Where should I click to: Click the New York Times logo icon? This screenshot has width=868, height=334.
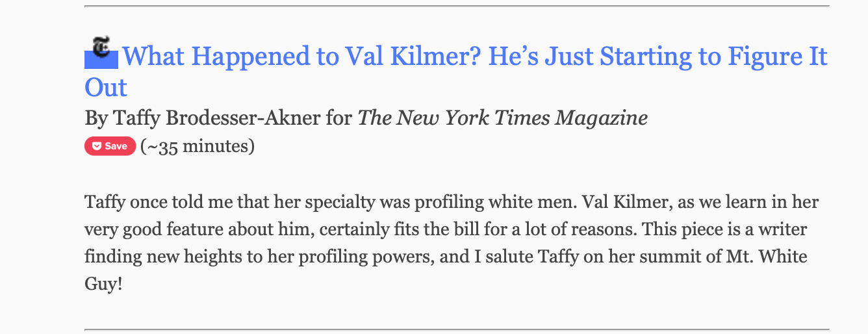coord(102,47)
